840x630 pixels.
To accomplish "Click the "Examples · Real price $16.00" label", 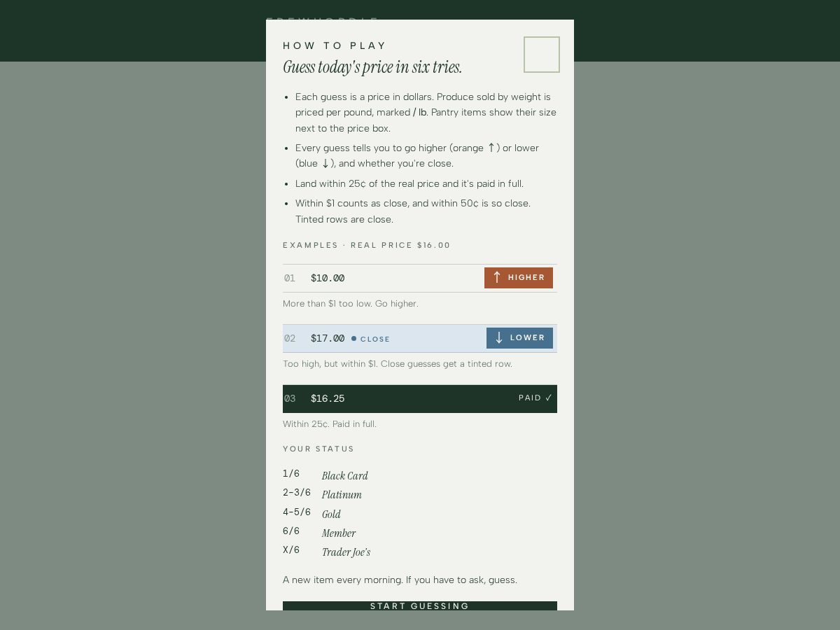I will 367,245.
